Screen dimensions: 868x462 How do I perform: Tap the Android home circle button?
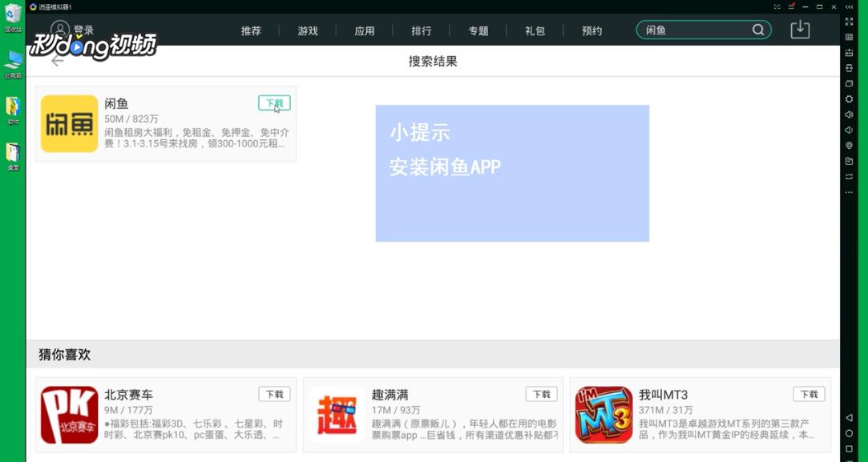849,433
